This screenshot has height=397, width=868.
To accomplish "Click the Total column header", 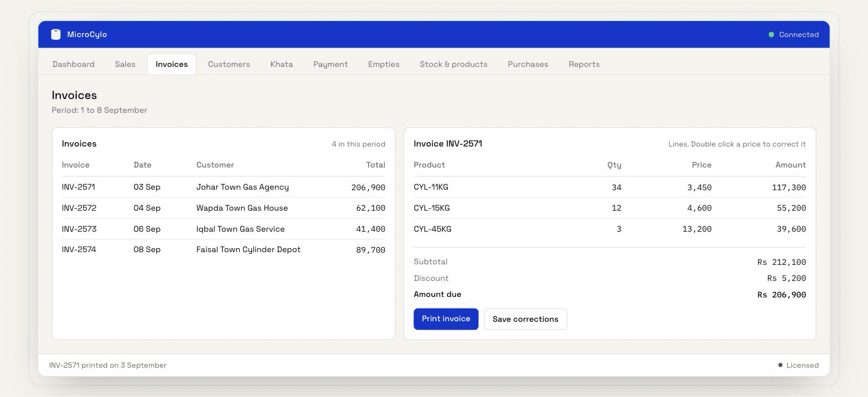I will point(375,165).
